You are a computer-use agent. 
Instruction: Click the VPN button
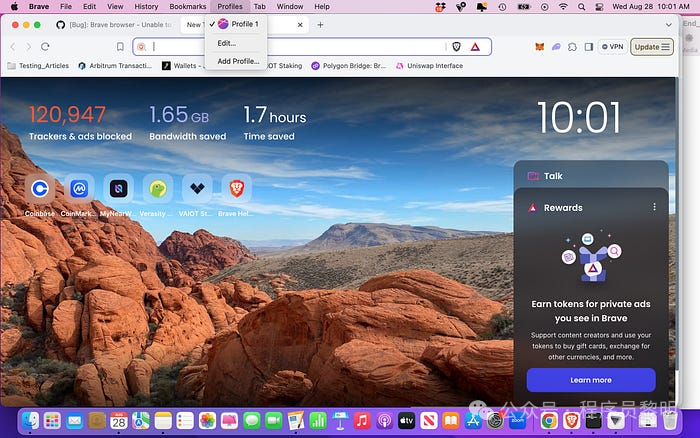point(612,47)
